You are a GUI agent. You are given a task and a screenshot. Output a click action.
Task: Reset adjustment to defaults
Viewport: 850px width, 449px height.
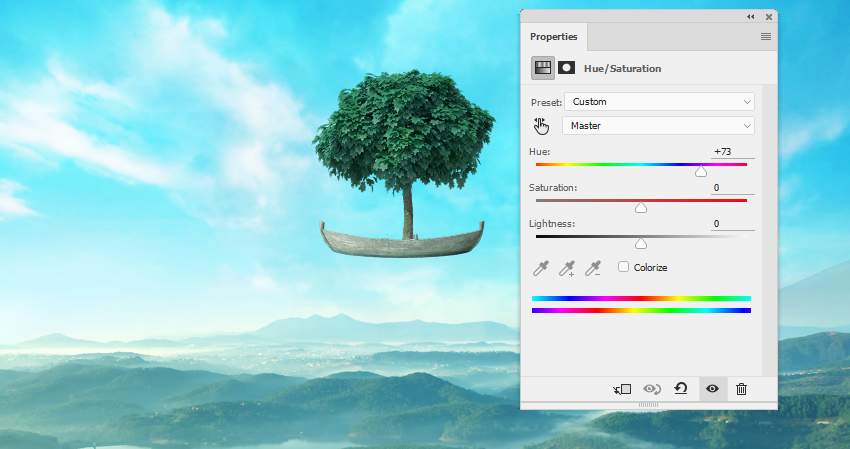[x=681, y=388]
